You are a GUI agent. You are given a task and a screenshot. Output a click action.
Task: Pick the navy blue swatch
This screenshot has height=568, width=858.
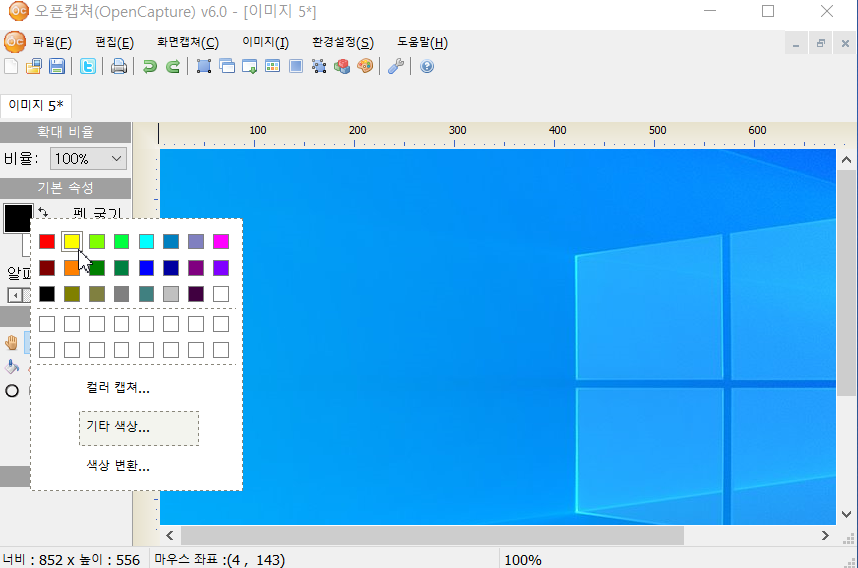coord(171,268)
